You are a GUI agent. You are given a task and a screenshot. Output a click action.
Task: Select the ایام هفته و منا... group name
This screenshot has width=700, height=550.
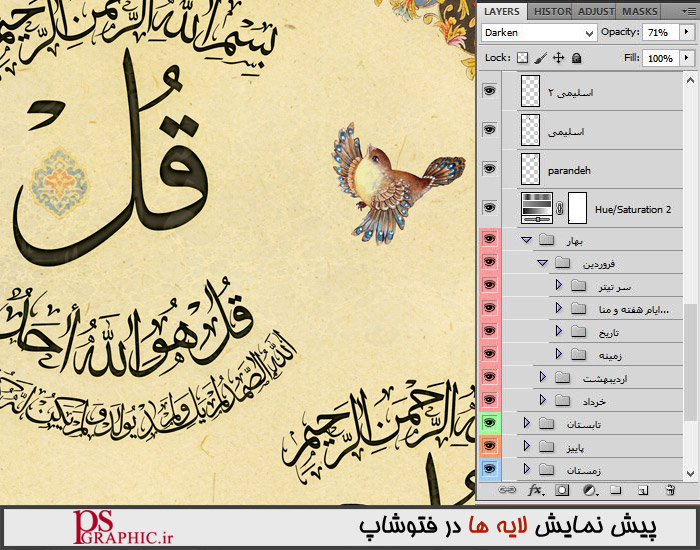634,309
